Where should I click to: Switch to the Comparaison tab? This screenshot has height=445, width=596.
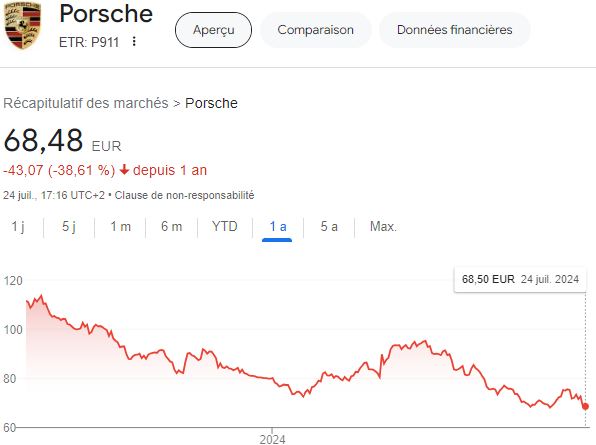(x=315, y=30)
